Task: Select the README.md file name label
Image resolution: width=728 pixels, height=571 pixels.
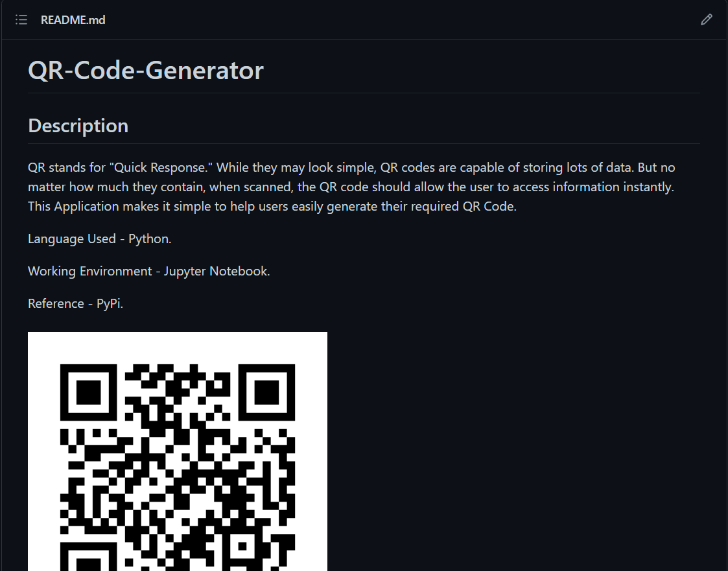Action: point(73,20)
